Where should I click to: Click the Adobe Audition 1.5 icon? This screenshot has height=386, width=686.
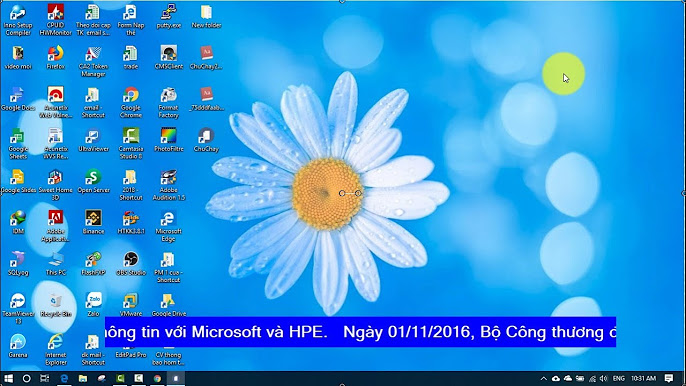168,185
